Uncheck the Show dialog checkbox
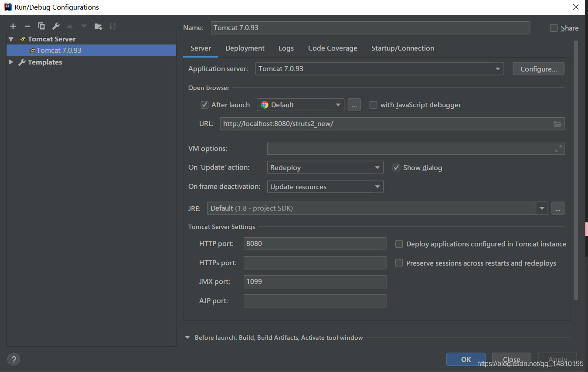 396,167
